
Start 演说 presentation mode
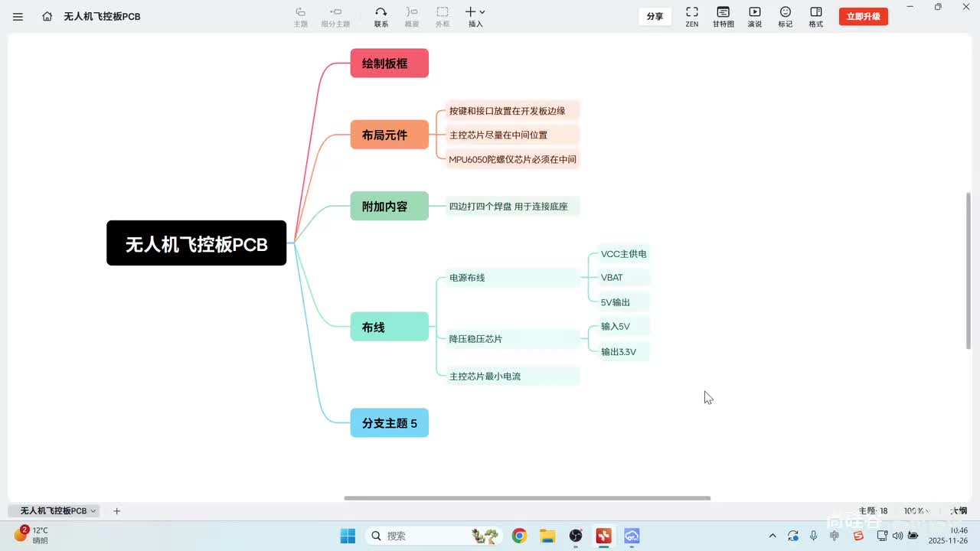(x=755, y=16)
